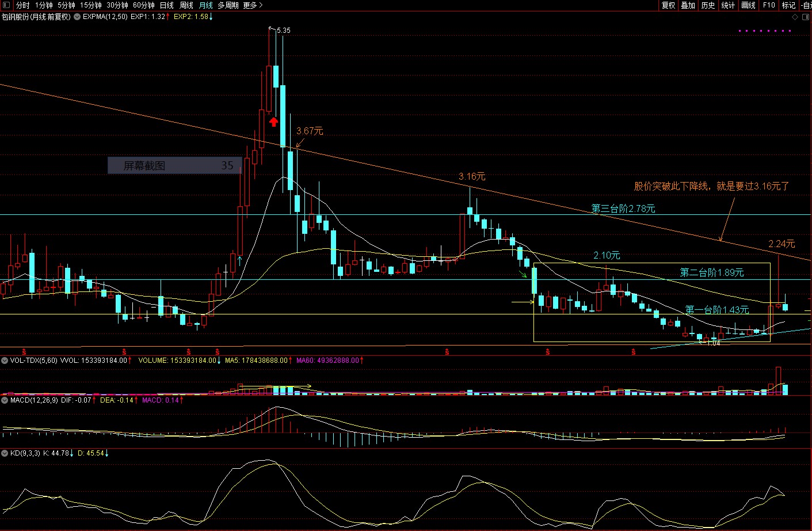
Task: Select the 第一台阶1.43元 label
Action: (717, 310)
